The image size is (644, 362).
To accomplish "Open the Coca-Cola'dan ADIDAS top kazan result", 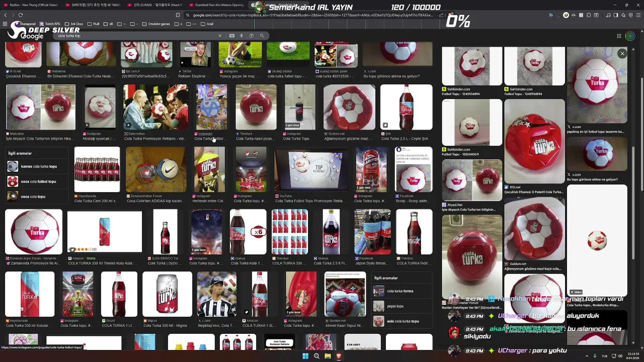I will tap(156, 169).
